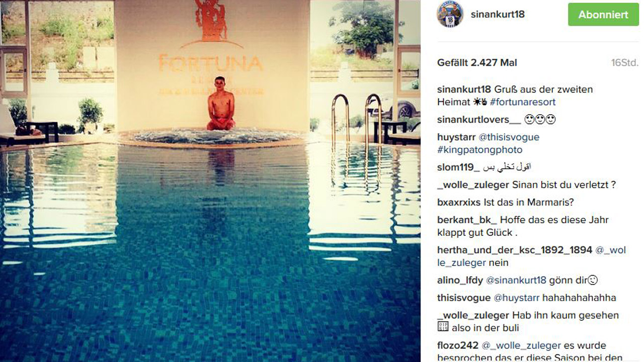
Task: Follow the @huystarr mention link
Action: tap(517, 298)
